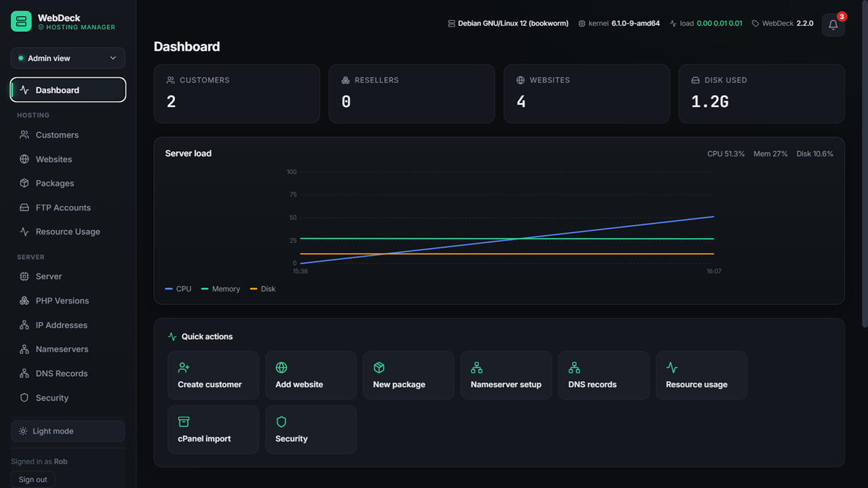
Task: Click the New package quick action
Action: click(x=409, y=375)
